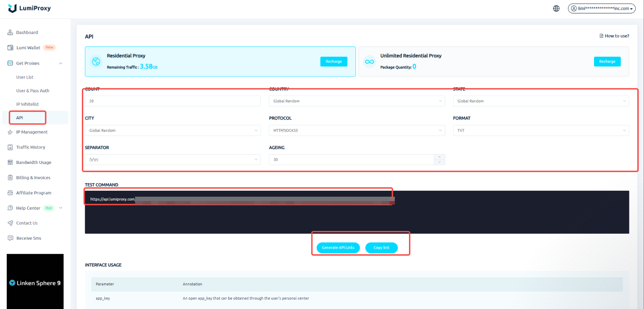Screen dimensions: 644x309
Task: Click the globe language icon
Action: coord(556,8)
